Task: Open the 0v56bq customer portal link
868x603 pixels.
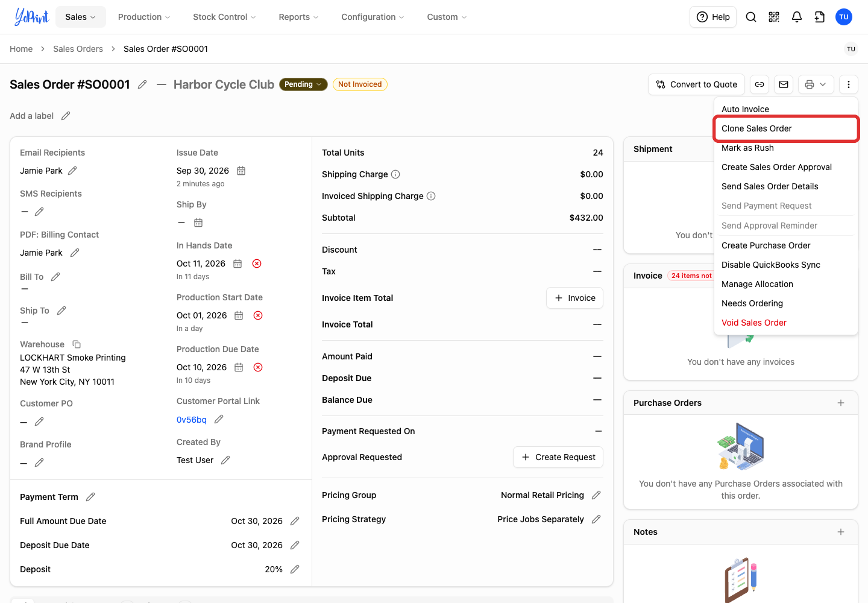Action: point(192,420)
